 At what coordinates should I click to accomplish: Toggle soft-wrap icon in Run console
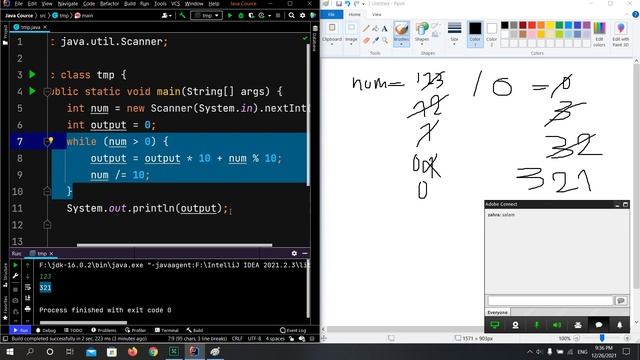(x=28, y=287)
